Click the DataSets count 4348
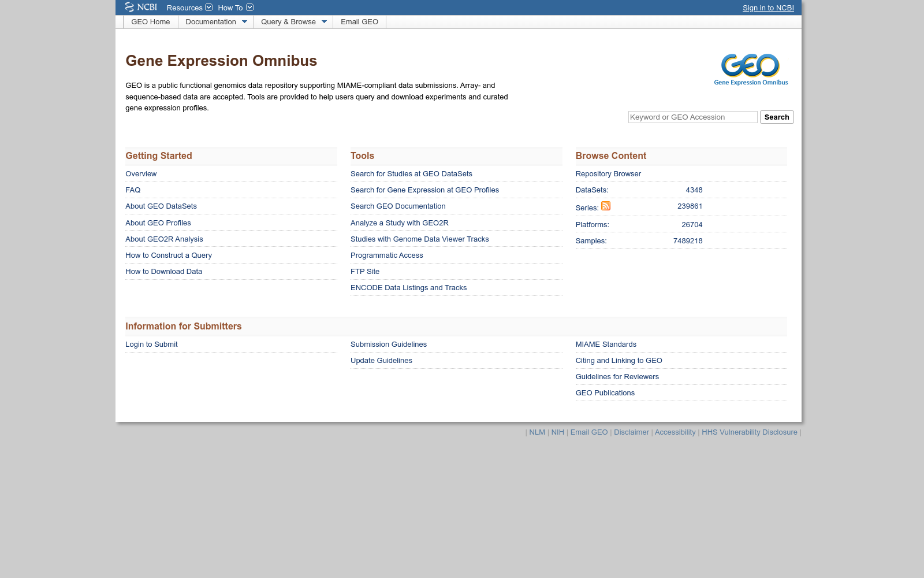This screenshot has width=924, height=578. pyautogui.click(x=694, y=190)
